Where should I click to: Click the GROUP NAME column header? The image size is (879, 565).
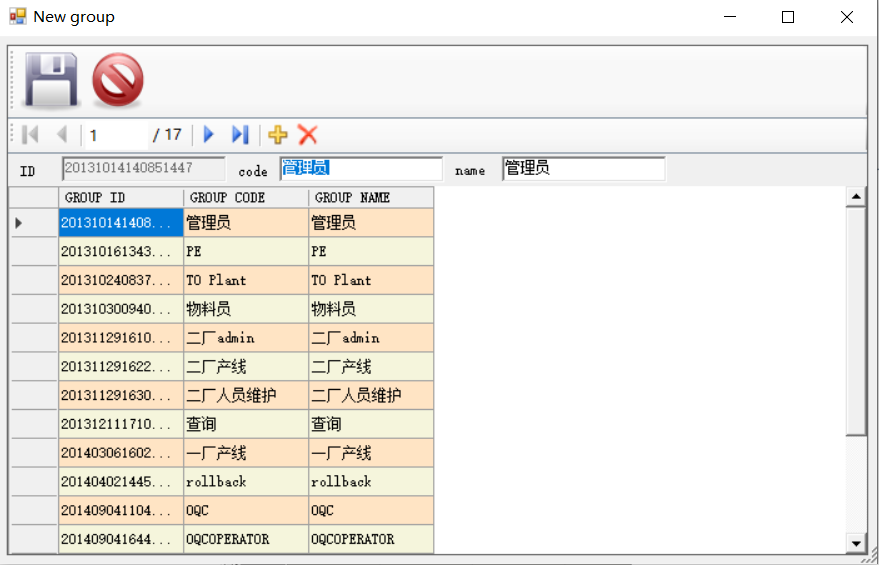[371, 197]
